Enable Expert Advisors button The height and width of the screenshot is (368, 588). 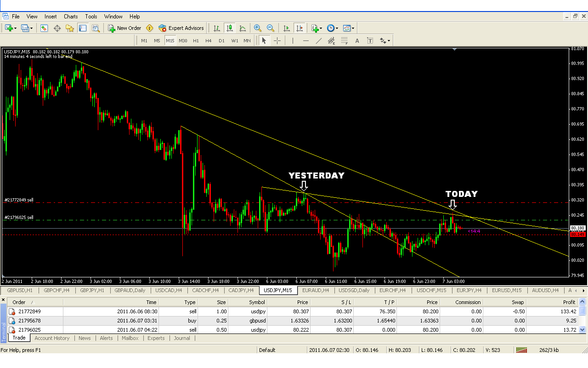pos(181,28)
